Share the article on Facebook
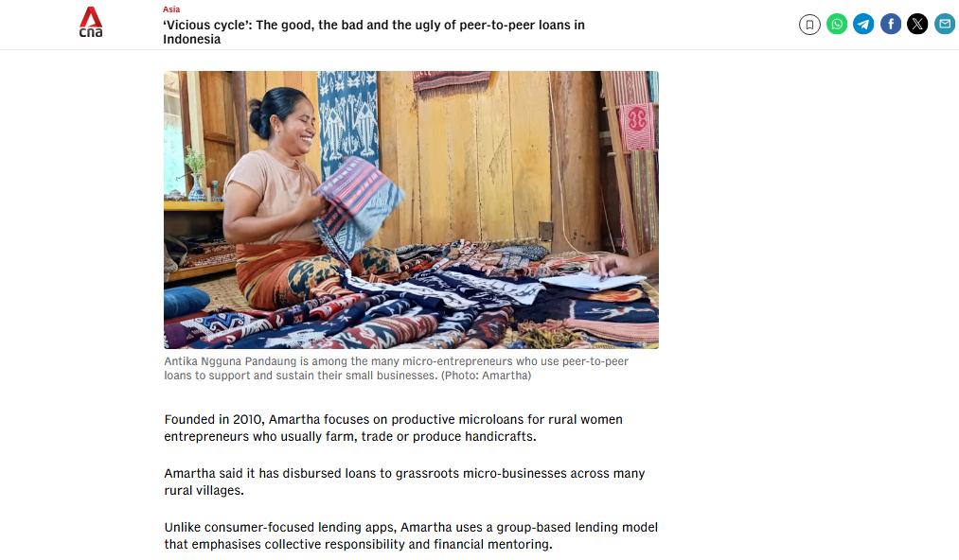 click(x=891, y=25)
